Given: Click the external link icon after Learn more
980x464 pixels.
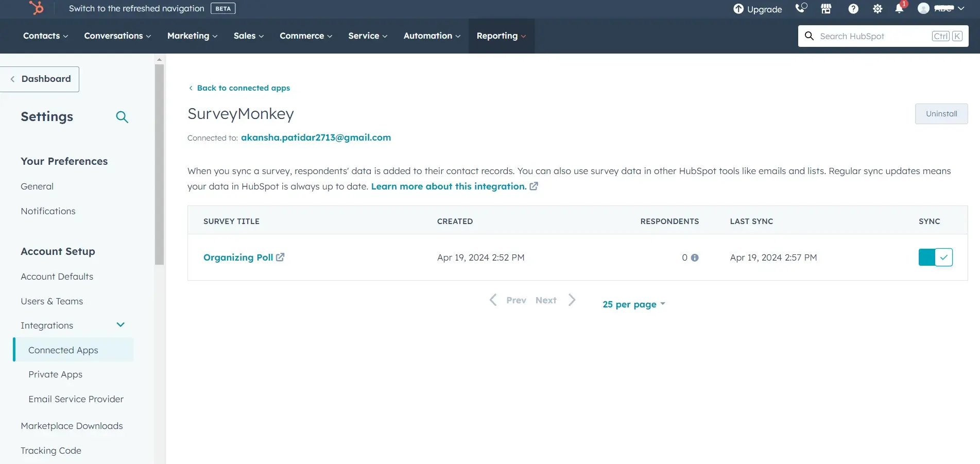Looking at the screenshot, I should click(534, 186).
